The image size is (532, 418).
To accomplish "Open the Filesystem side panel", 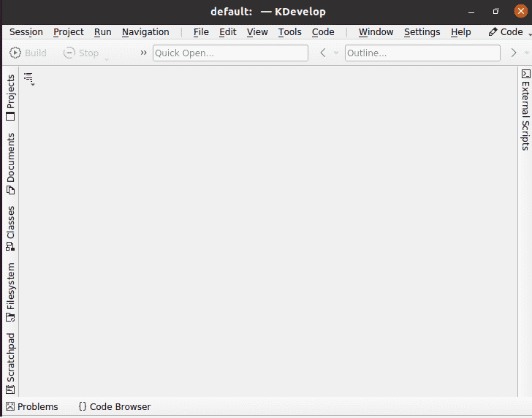I will [10, 292].
